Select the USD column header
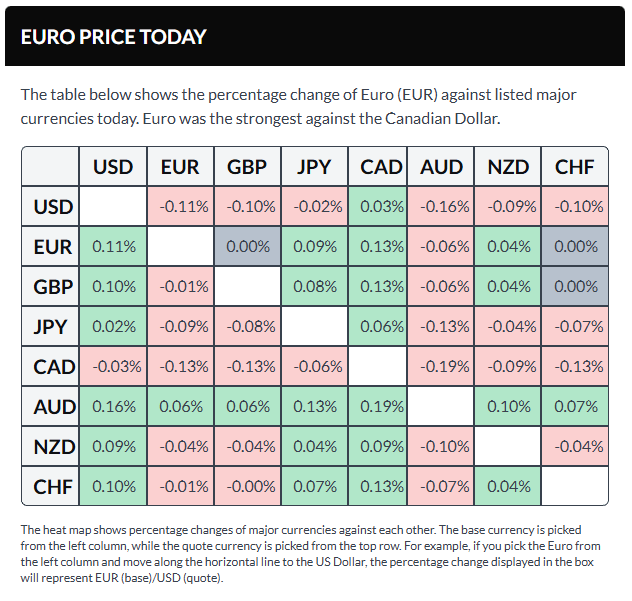 click(x=112, y=167)
